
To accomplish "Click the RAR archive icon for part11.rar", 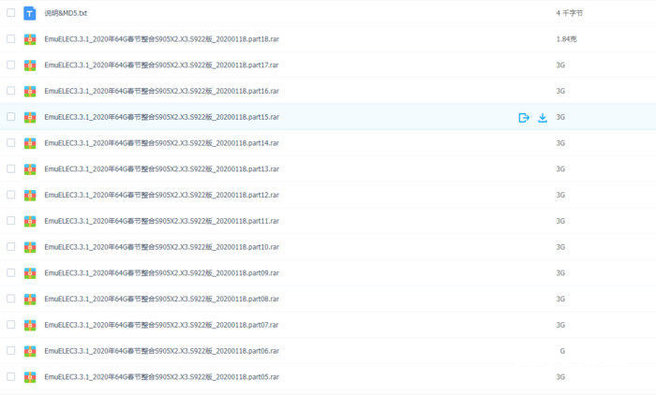I will 30,221.
